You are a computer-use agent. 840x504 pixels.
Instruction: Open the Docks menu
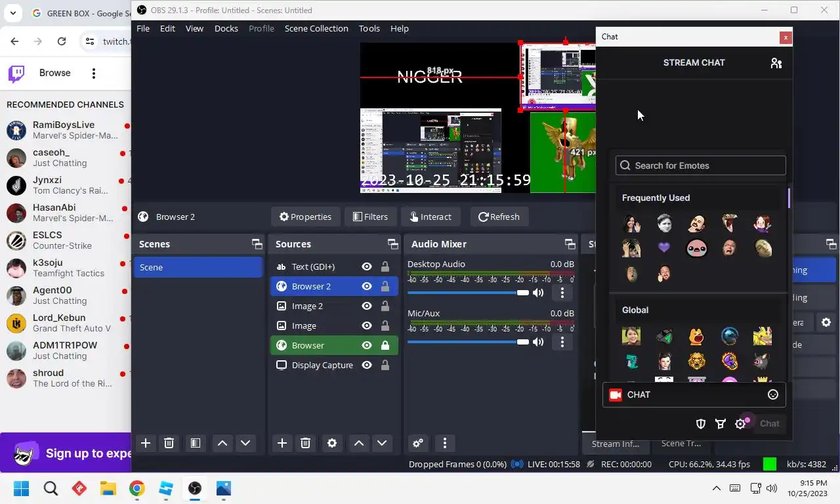pos(226,28)
